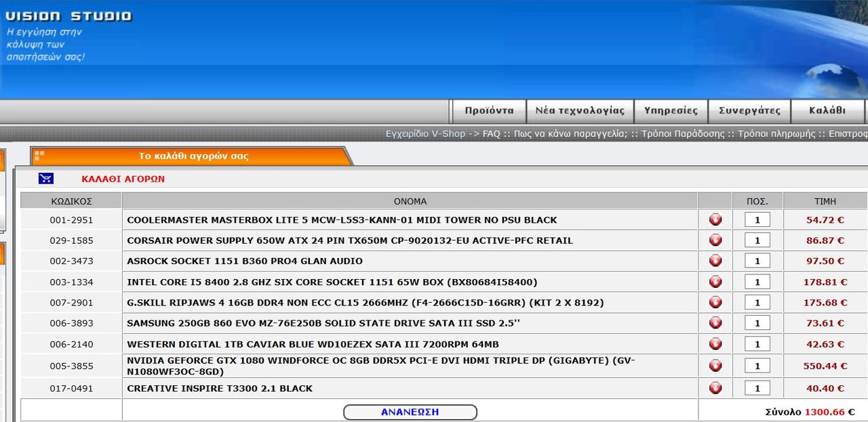Edit quantity field for GeForce GTX 1080
Image resolution: width=868 pixels, height=422 pixels.
(757, 366)
